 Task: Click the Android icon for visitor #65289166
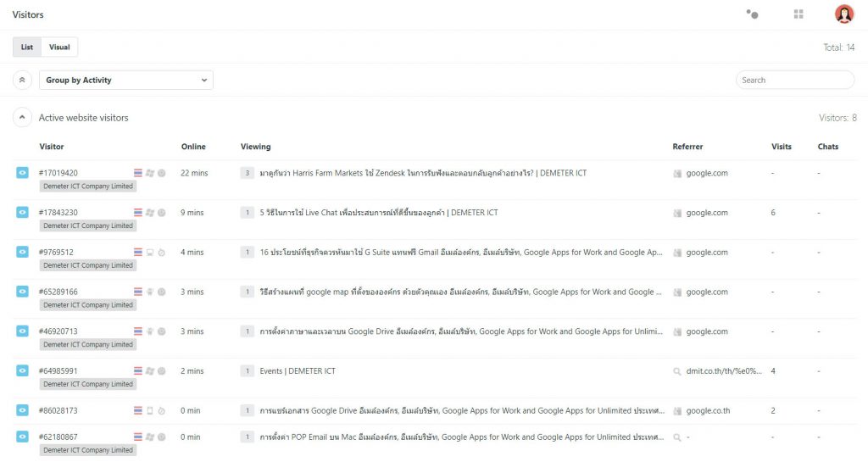point(149,292)
